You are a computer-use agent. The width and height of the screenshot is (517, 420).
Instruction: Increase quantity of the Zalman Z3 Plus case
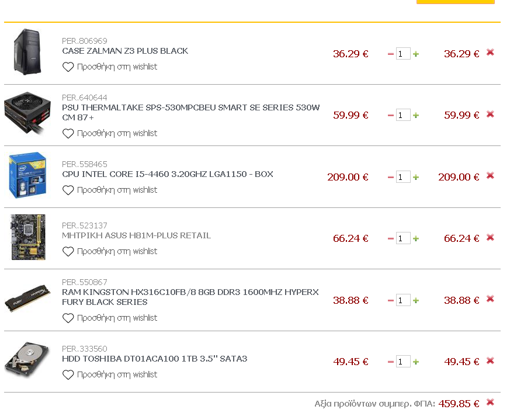tap(416, 54)
